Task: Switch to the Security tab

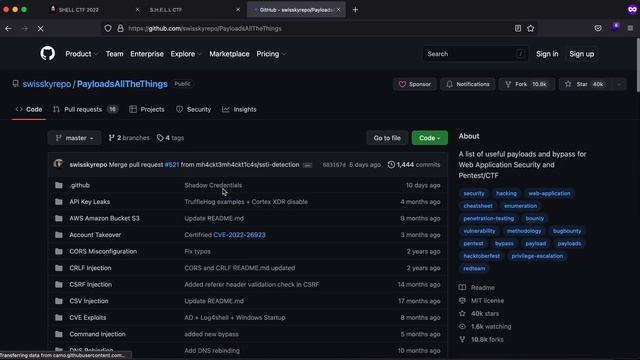Action: (x=193, y=109)
